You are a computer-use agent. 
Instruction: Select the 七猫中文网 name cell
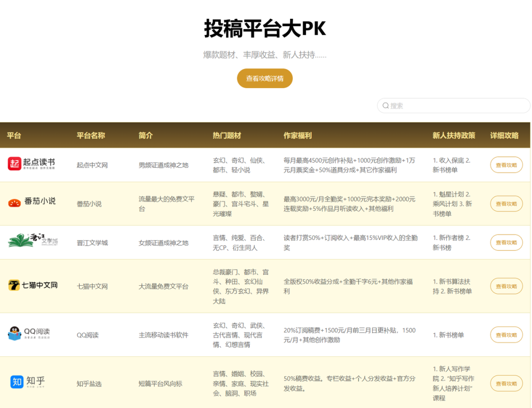tap(92, 286)
